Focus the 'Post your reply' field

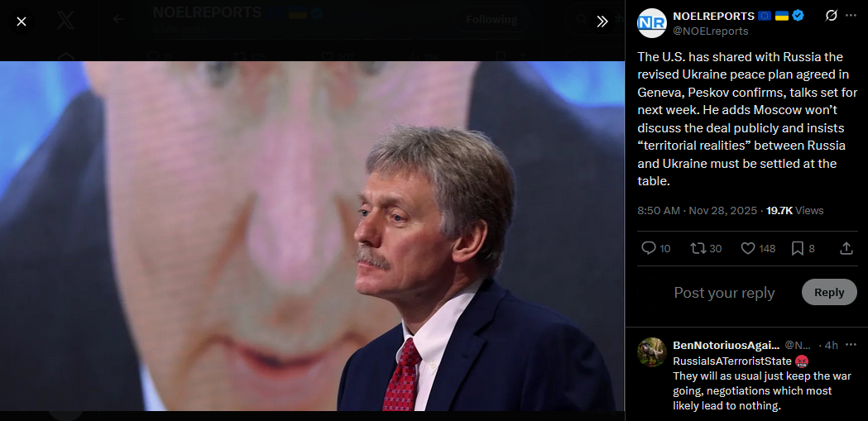[724, 293]
